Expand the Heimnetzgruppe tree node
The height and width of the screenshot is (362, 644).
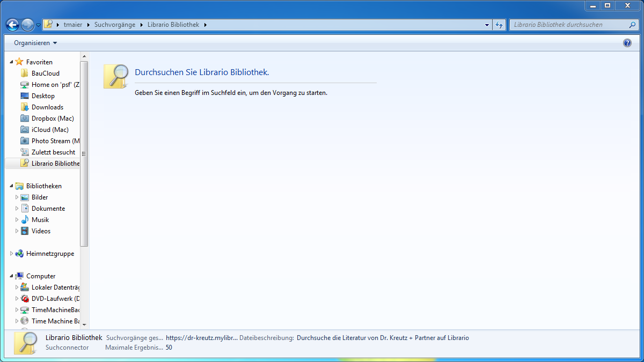click(x=11, y=254)
